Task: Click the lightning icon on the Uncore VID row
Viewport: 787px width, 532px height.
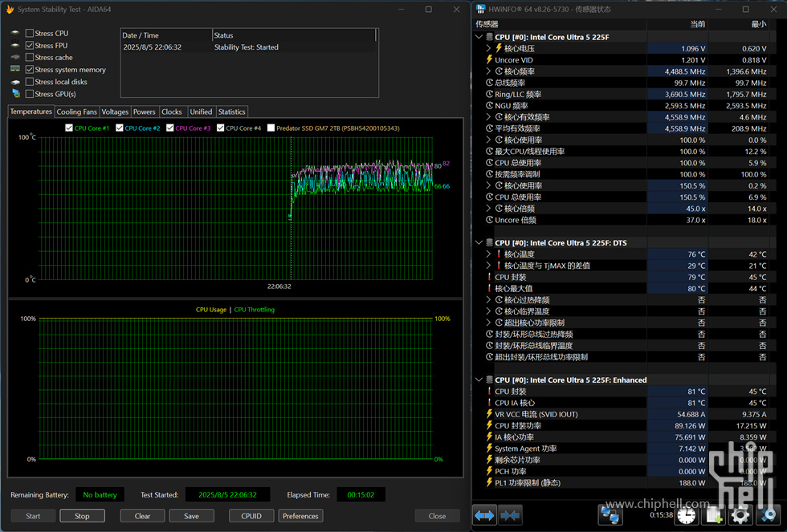Action: coord(489,59)
